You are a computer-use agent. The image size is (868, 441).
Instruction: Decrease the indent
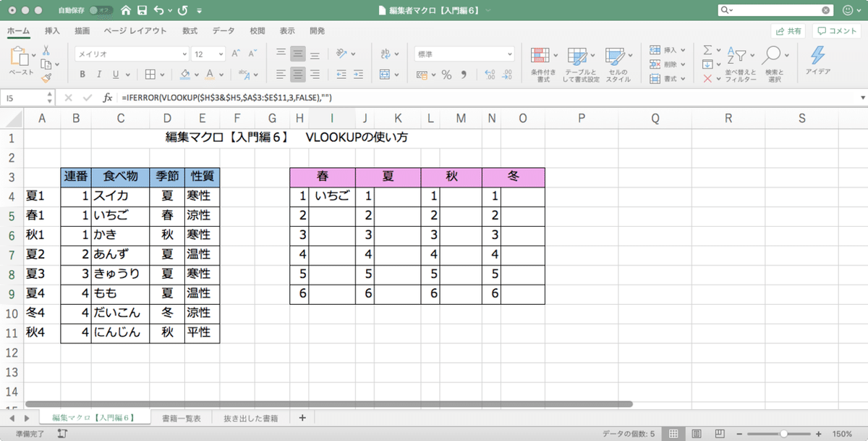(341, 74)
